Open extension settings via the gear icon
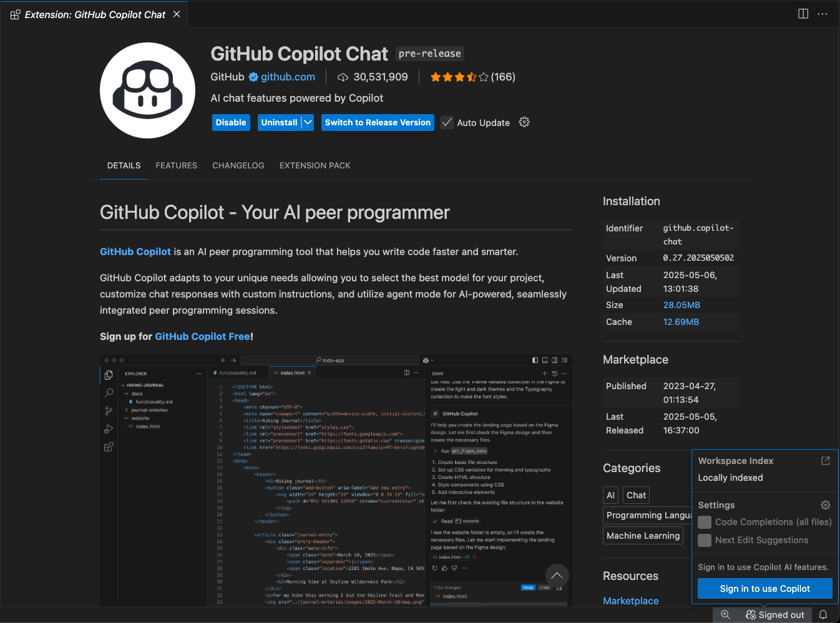 [524, 122]
